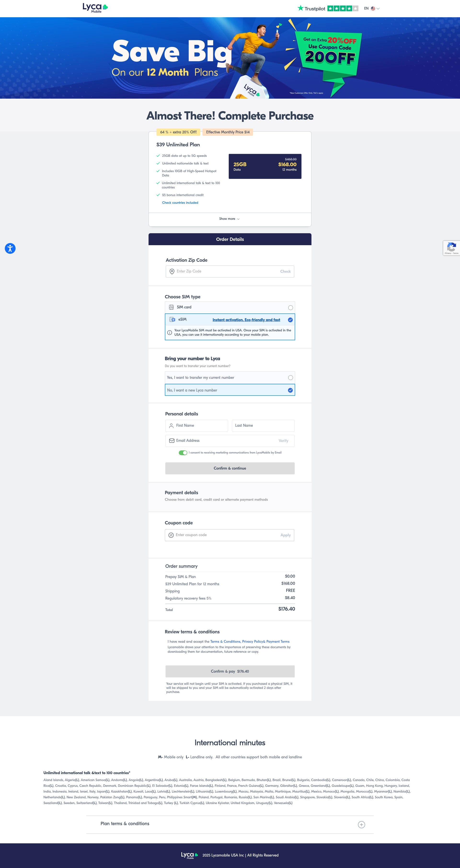Viewport: 460px width, 868px height.
Task: Click the checkmark beside 25GB data feature
Action: [158, 156]
